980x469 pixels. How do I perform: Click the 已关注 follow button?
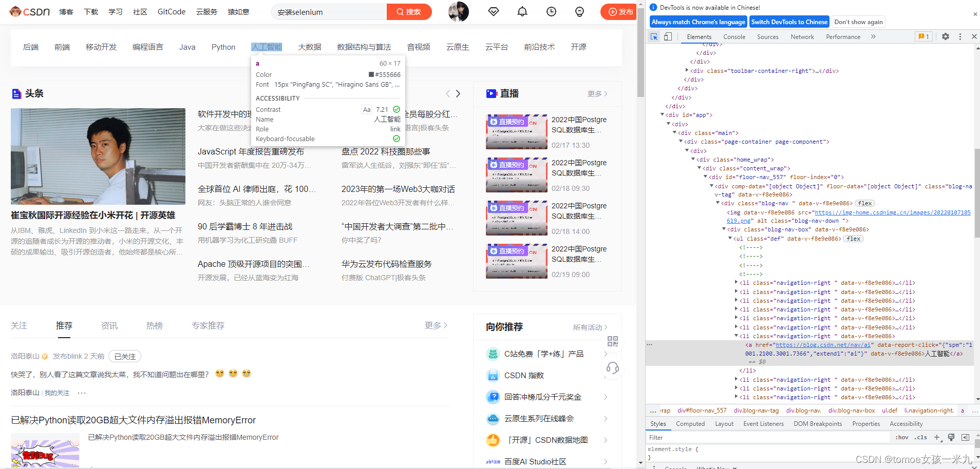(125, 356)
